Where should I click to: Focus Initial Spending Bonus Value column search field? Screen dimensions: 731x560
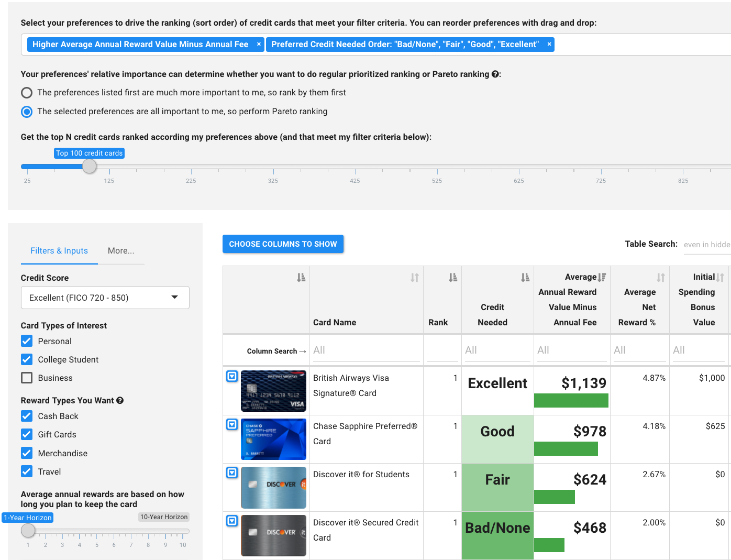tap(699, 350)
